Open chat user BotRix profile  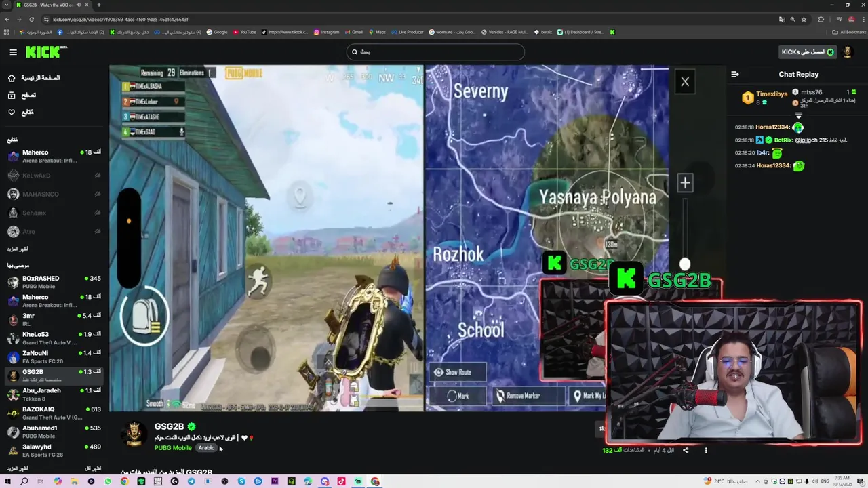[x=783, y=140]
